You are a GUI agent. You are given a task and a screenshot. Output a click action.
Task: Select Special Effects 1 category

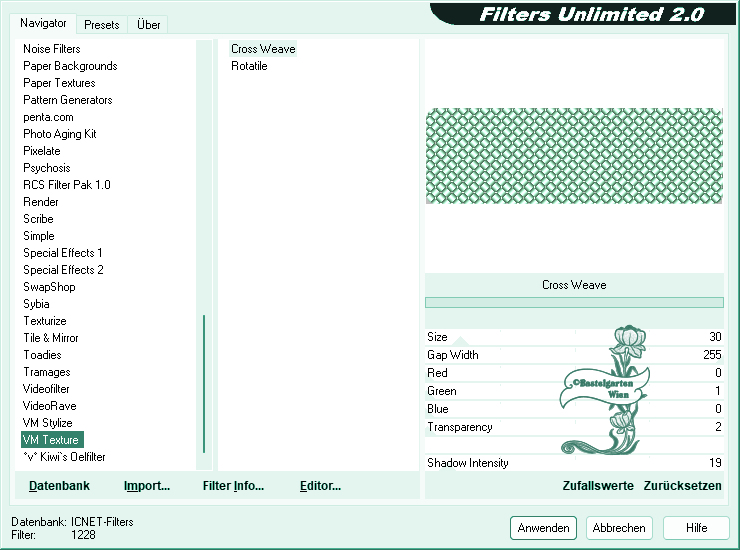pyautogui.click(x=63, y=253)
